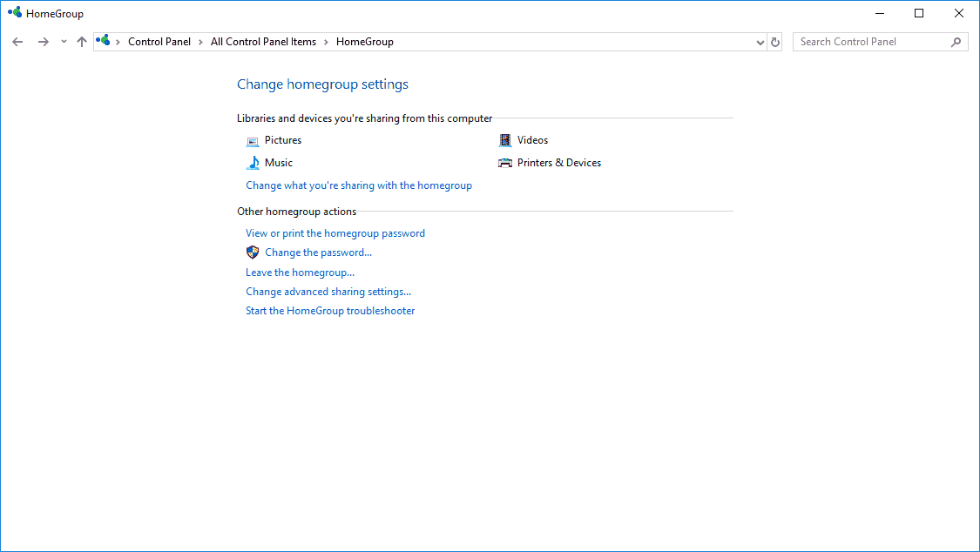This screenshot has height=552, width=980.
Task: Expand chevron after All Control Panel Items
Action: click(x=327, y=42)
